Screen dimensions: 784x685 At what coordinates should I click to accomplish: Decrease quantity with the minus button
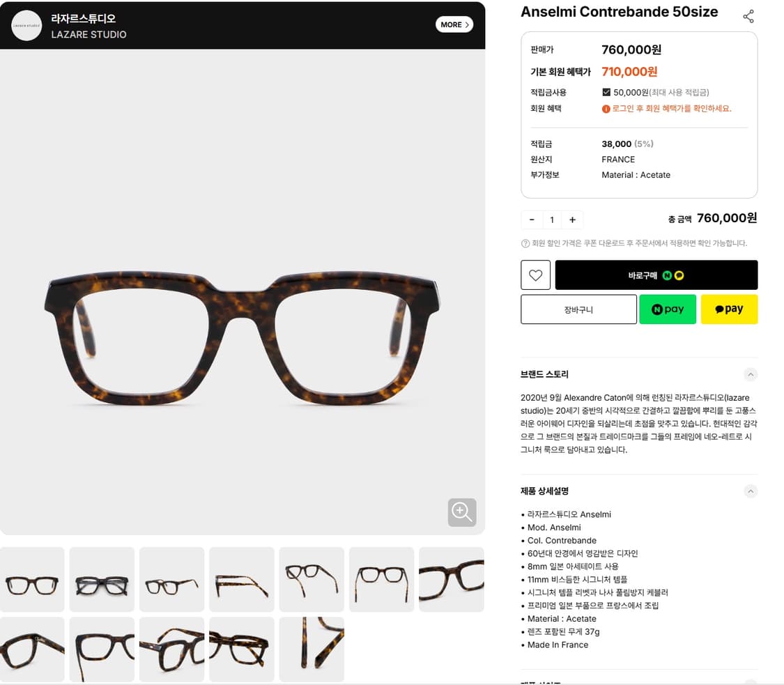pyautogui.click(x=532, y=220)
